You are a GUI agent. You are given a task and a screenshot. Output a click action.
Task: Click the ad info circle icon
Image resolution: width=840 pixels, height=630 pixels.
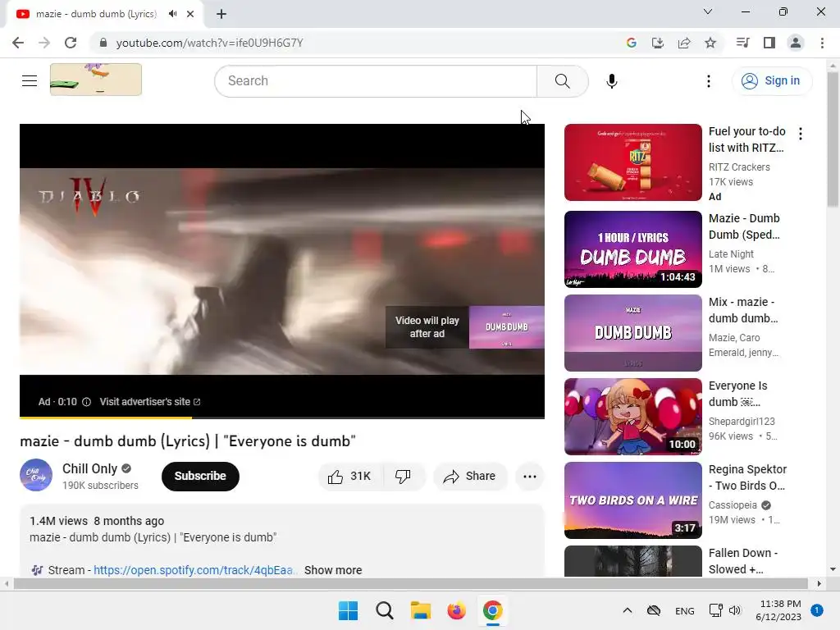click(x=86, y=402)
